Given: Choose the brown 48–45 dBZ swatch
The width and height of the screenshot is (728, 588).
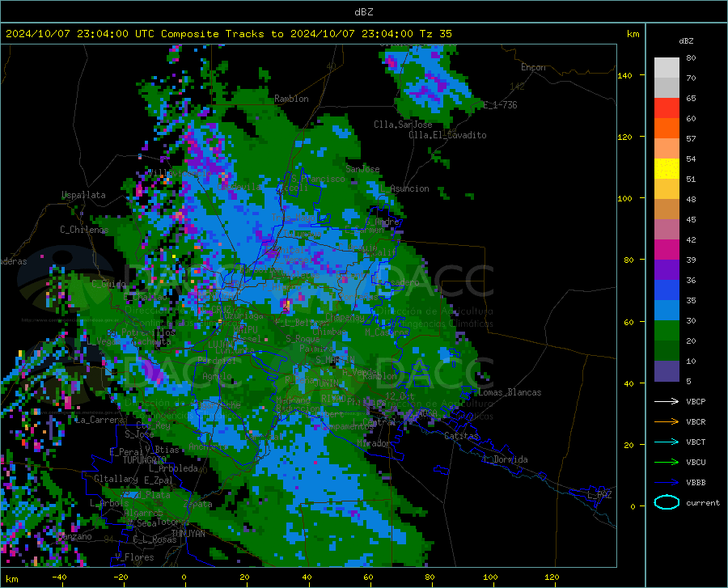Looking at the screenshot, I should click(667, 209).
